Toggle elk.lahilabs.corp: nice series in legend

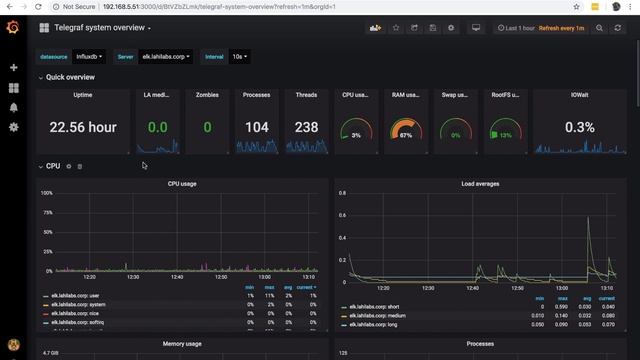75,313
